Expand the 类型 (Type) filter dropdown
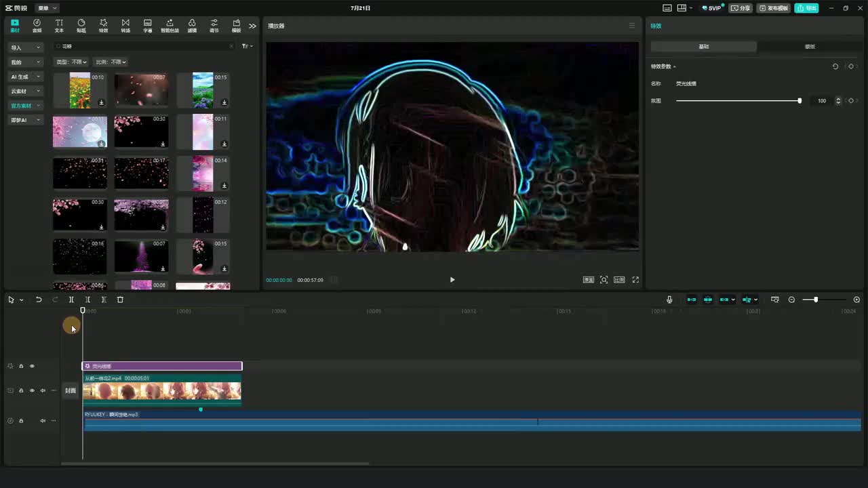The width and height of the screenshot is (868, 488). point(71,62)
